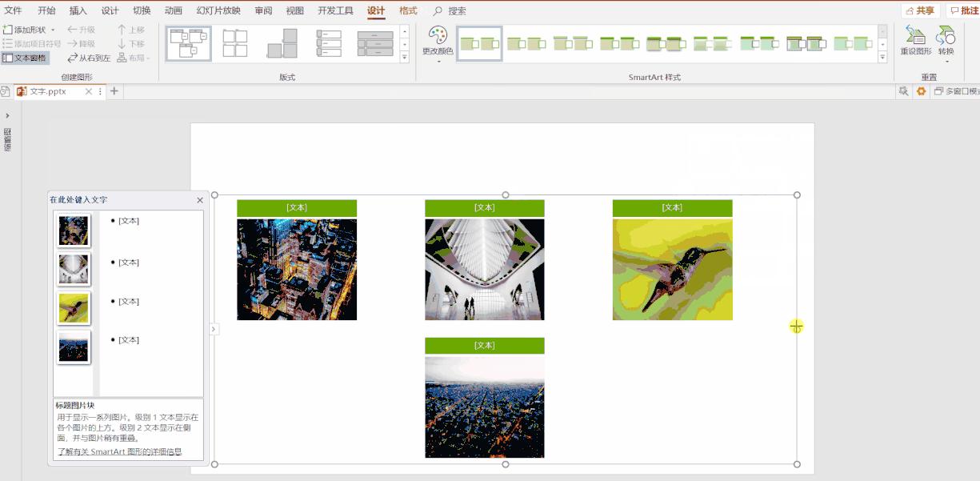The width and height of the screenshot is (980, 481).
Task: Click the plus button to add new tab
Action: click(x=114, y=92)
